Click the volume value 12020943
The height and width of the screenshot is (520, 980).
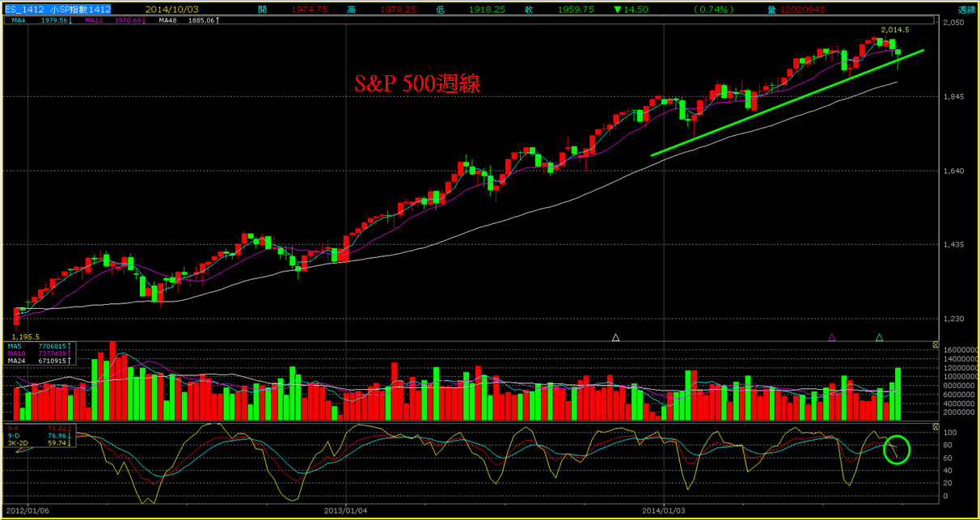click(805, 9)
